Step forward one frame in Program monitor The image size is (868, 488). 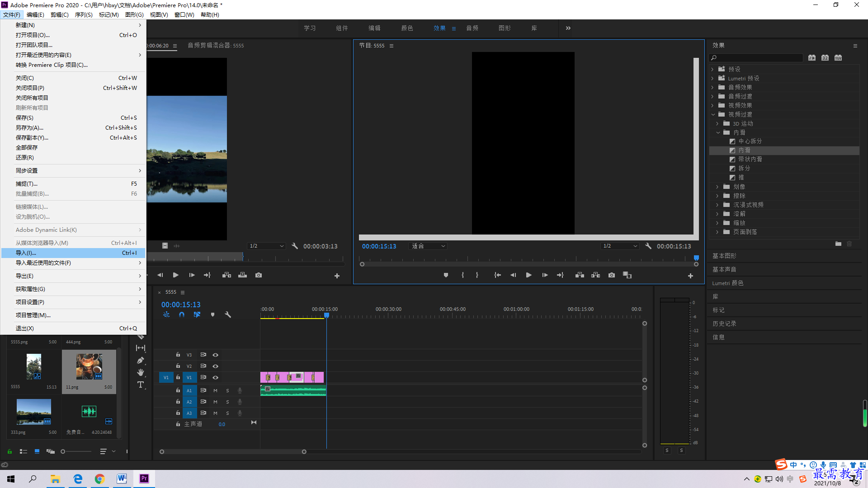545,275
